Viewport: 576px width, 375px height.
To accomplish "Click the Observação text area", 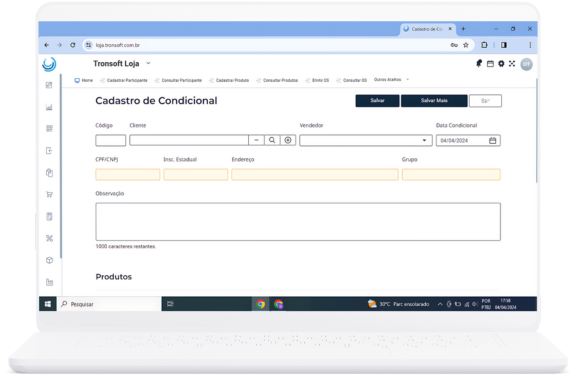I will tap(298, 222).
